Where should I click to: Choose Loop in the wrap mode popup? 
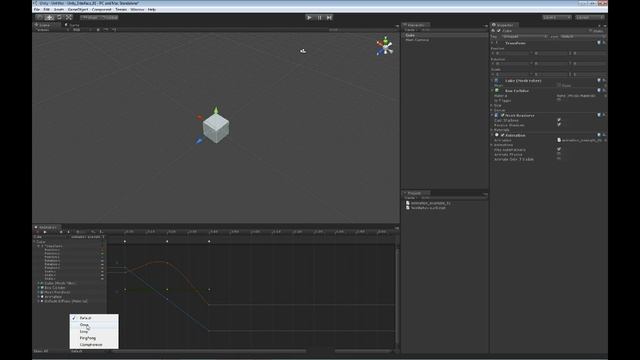[x=94, y=331]
